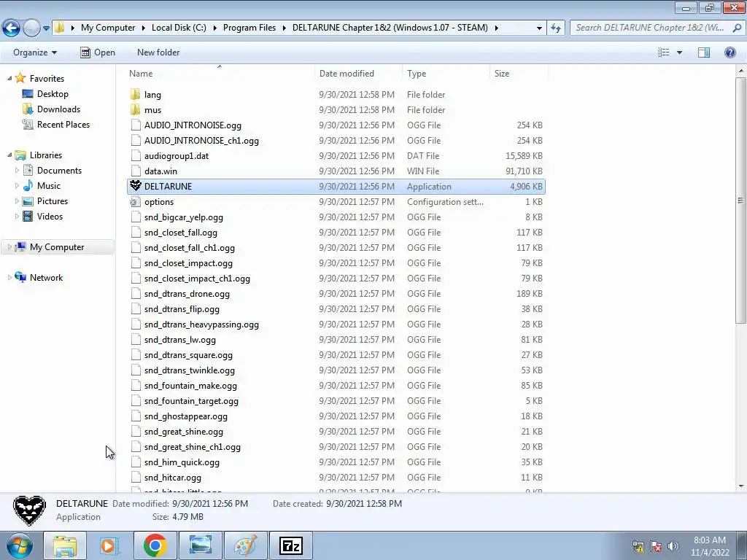
Task: Select the file snd_dtrans_drone.ogg
Action: [x=187, y=294]
